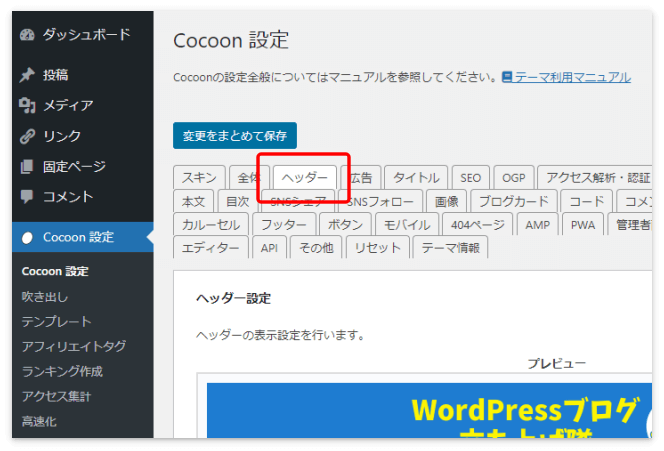This screenshot has width=664, height=451.
Task: Switch to the ブログカード tab
Action: coord(514,201)
